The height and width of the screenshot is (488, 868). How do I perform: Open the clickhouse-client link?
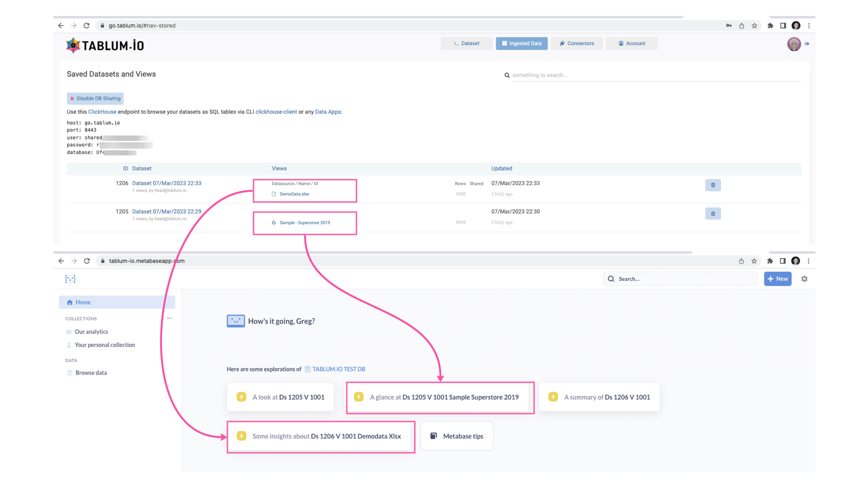tap(276, 112)
